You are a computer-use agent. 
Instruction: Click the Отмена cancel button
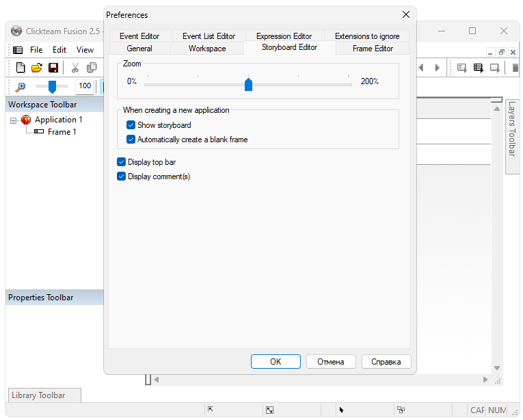pos(331,362)
